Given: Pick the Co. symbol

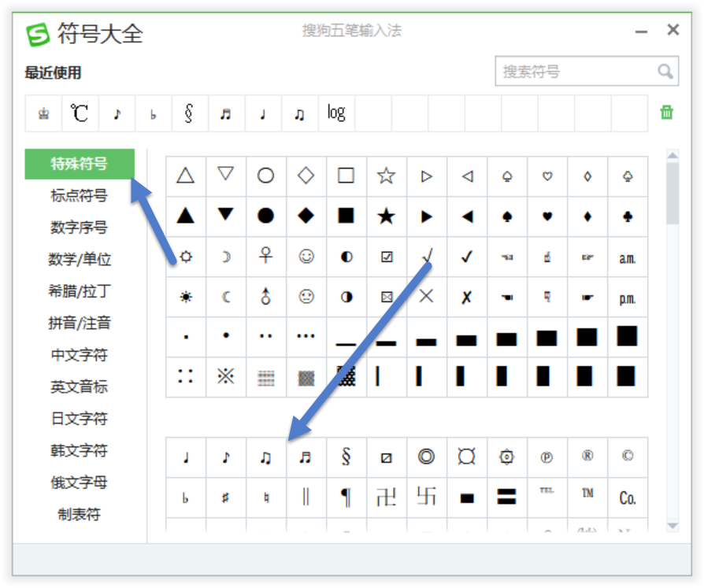Looking at the screenshot, I should pos(628,497).
